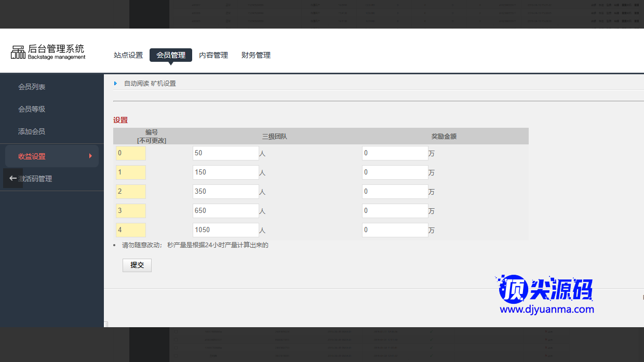644x362 pixels.
Task: Click the team size field containing 350
Action: 225,192
